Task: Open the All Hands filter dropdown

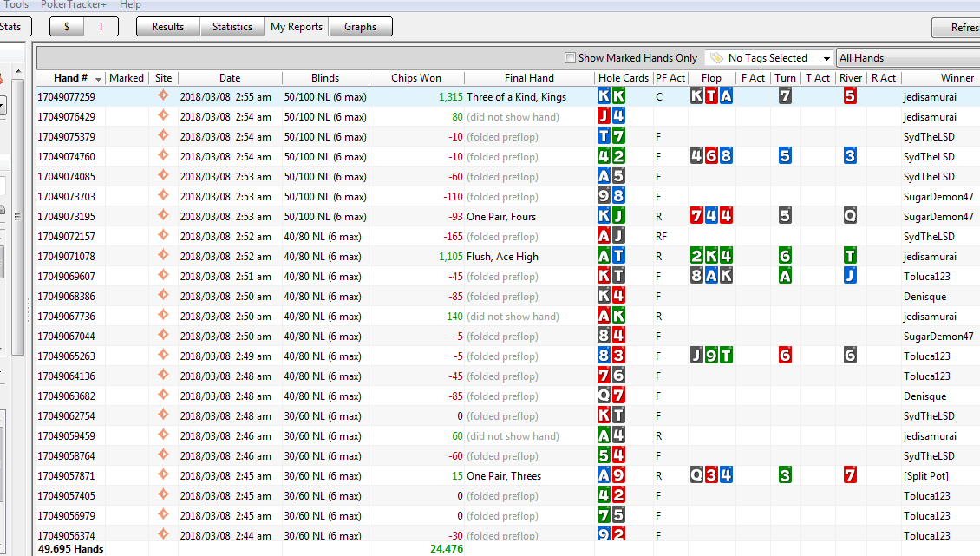Action: 908,58
